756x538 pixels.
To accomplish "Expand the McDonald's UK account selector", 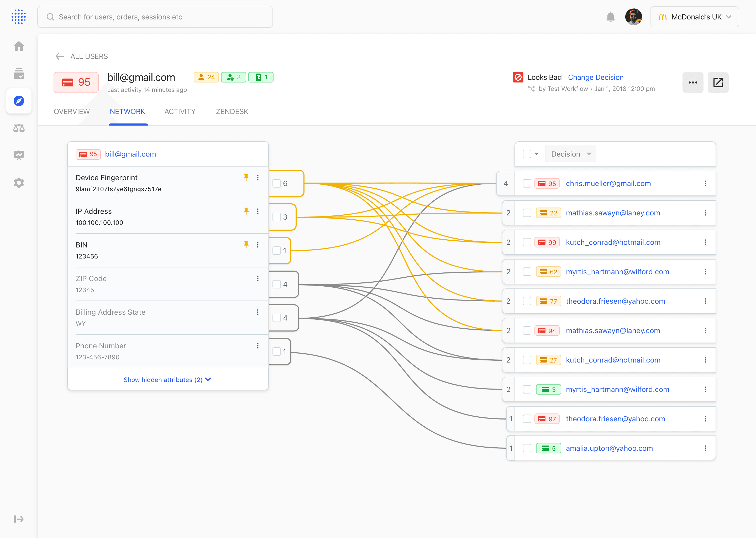I will point(694,17).
